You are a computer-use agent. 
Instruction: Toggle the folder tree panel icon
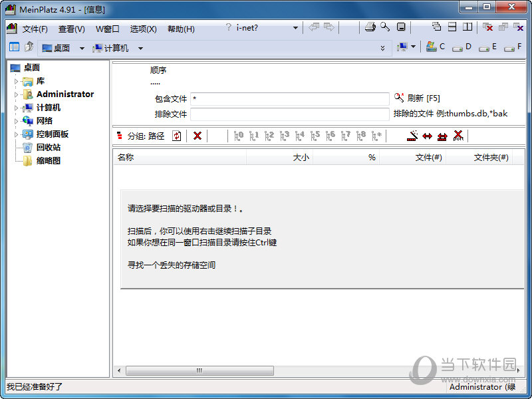point(14,47)
